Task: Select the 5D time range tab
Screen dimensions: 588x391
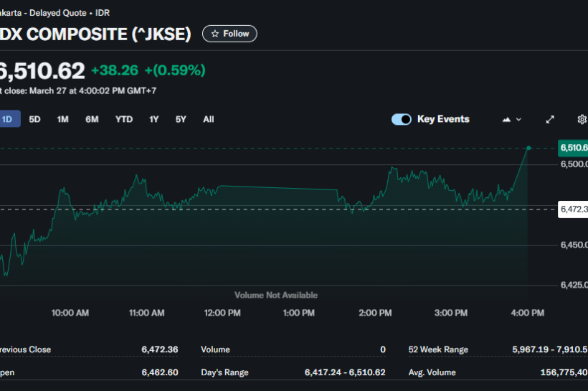Action: tap(34, 119)
